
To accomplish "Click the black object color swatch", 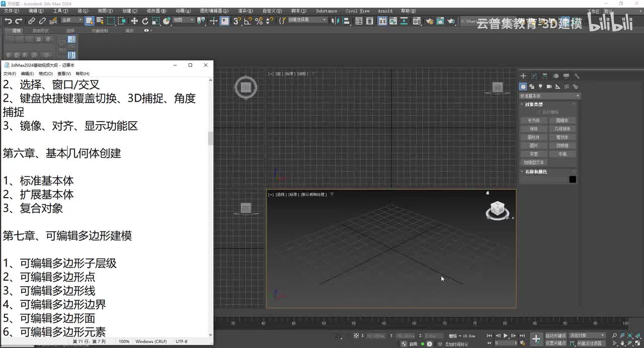I will [x=573, y=180].
